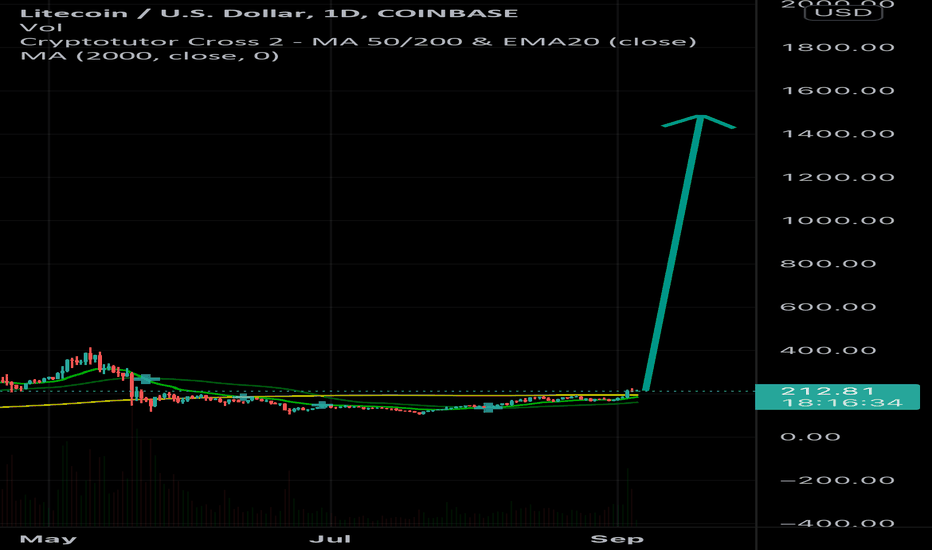Click the current price label 212.81
Image resolution: width=932 pixels, height=550 pixels.
coord(827,391)
